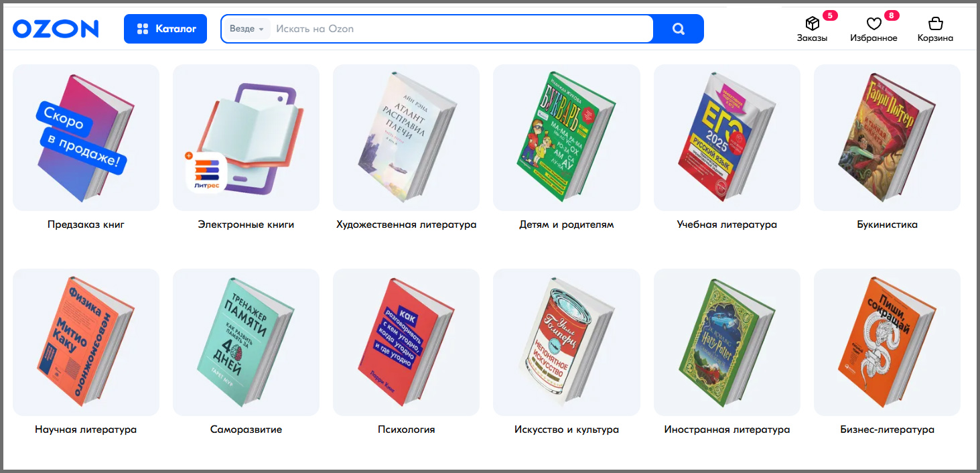Click the Предзаказ книг label
This screenshot has width=980, height=473.
[86, 224]
